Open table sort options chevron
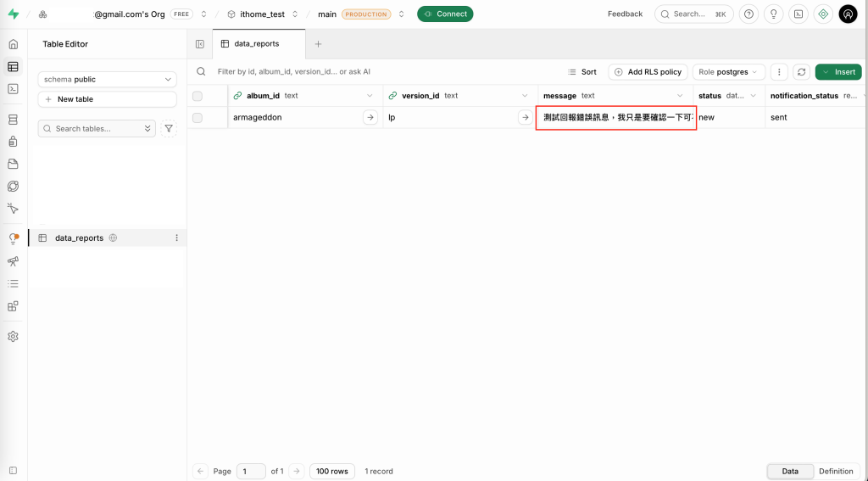Screen dimensions: 868x481 [x=147, y=129]
